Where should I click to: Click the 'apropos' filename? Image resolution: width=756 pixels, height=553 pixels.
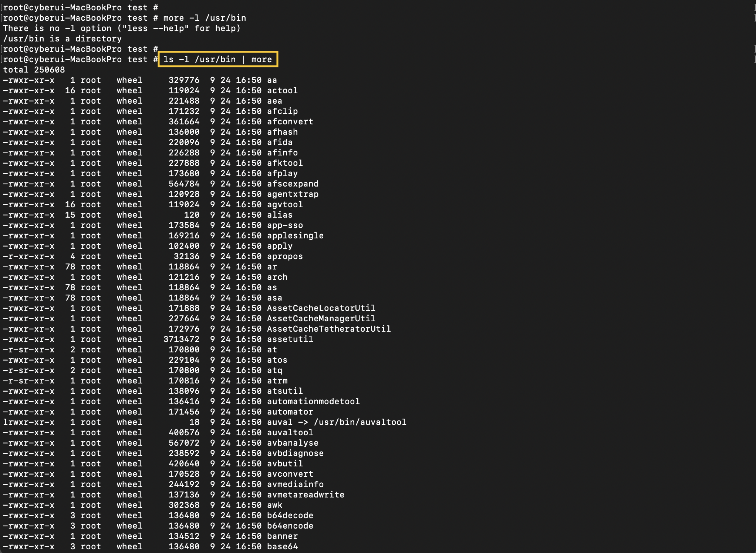click(285, 256)
